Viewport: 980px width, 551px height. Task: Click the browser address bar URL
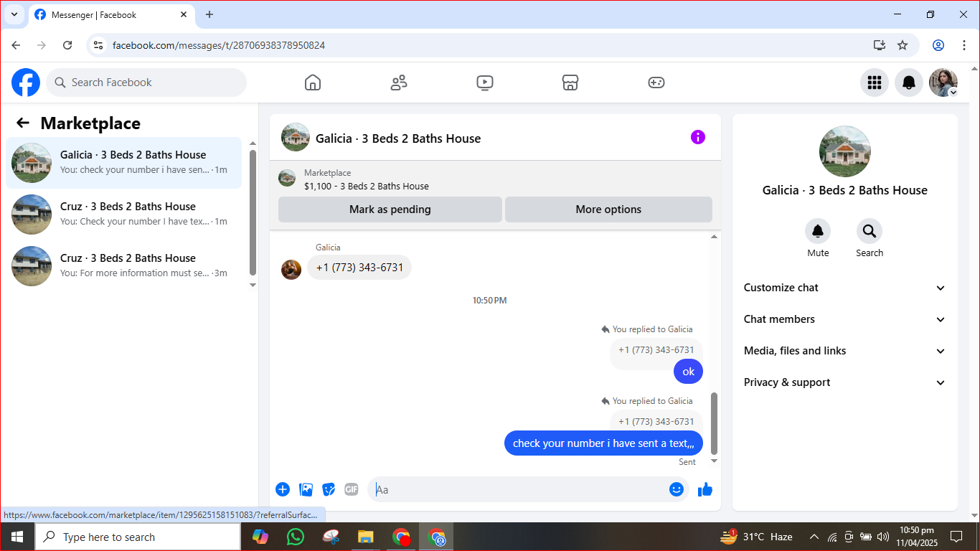[219, 45]
